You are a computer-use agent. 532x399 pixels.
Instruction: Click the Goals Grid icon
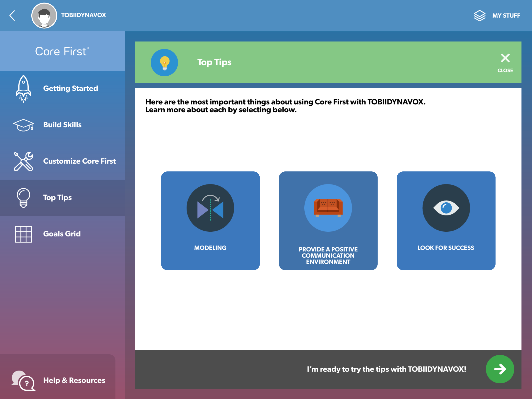point(23,234)
